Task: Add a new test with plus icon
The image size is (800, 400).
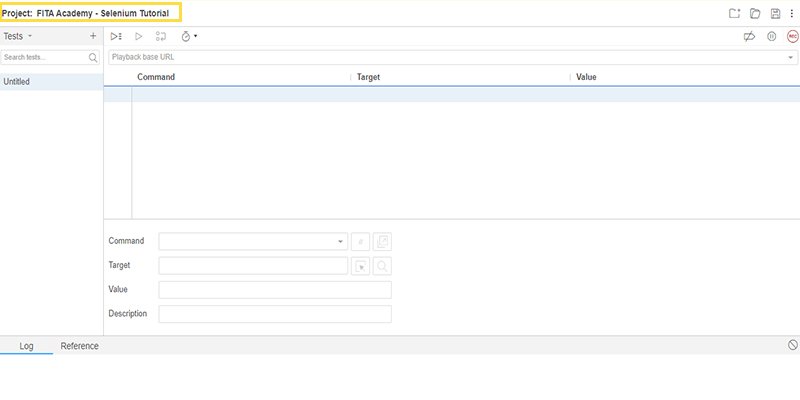Action: click(x=93, y=36)
